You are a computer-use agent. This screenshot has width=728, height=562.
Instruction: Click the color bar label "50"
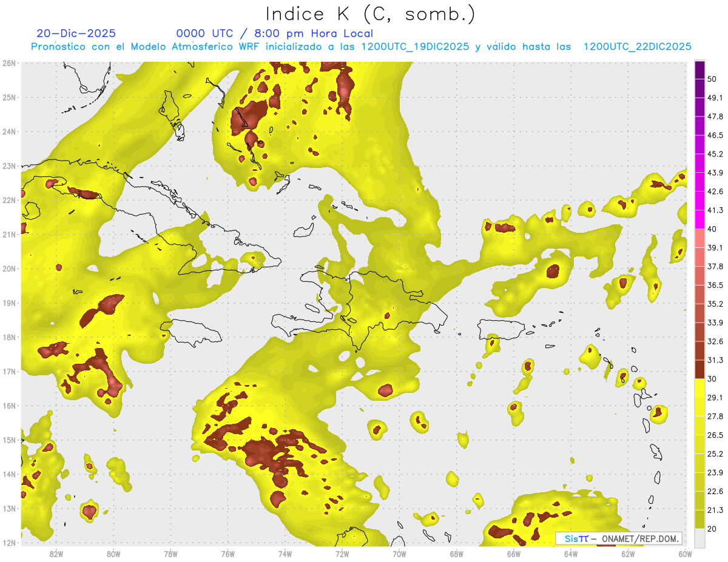point(712,79)
